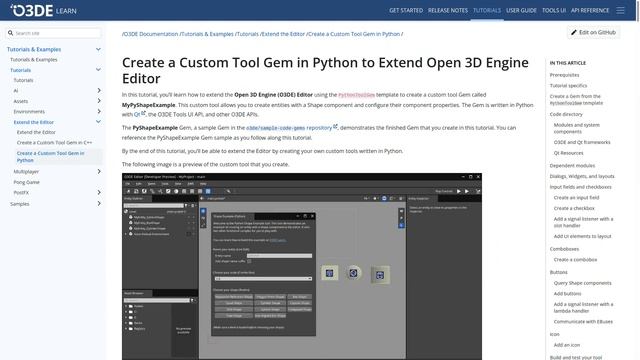Open the Tools UI nav item
Screen dimensions: 640x360
(553, 10)
